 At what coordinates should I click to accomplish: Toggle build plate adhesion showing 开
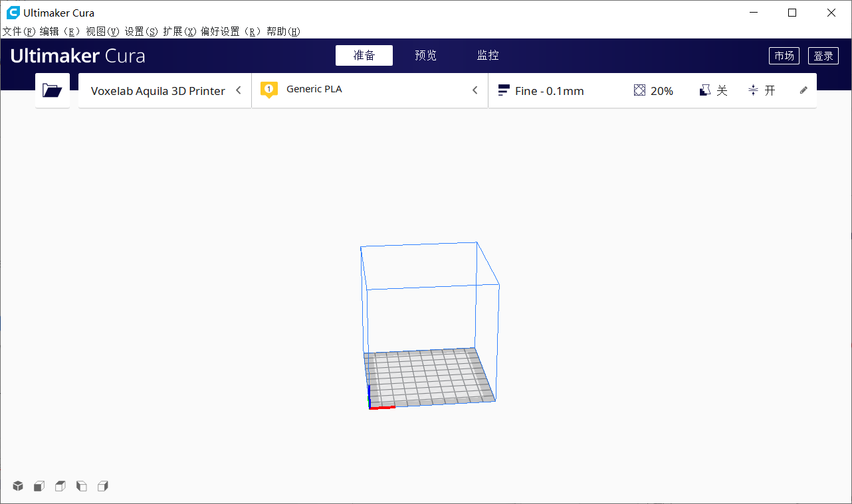click(762, 90)
